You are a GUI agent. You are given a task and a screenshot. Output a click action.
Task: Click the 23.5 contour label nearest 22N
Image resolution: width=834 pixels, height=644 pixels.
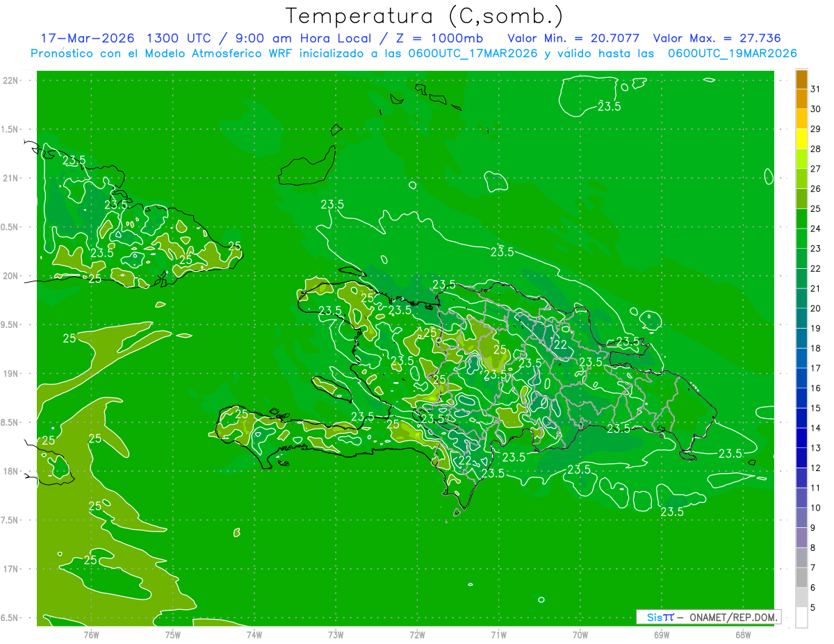click(x=610, y=106)
